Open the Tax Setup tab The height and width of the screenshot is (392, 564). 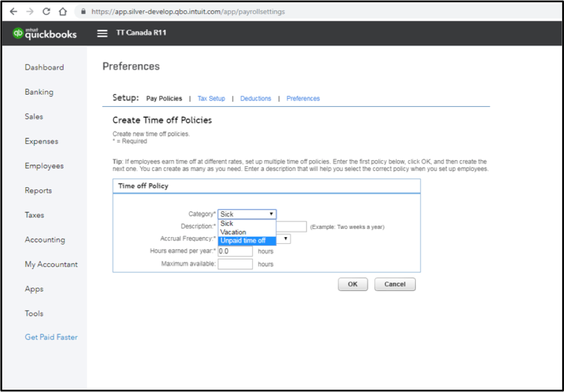pyautogui.click(x=211, y=99)
